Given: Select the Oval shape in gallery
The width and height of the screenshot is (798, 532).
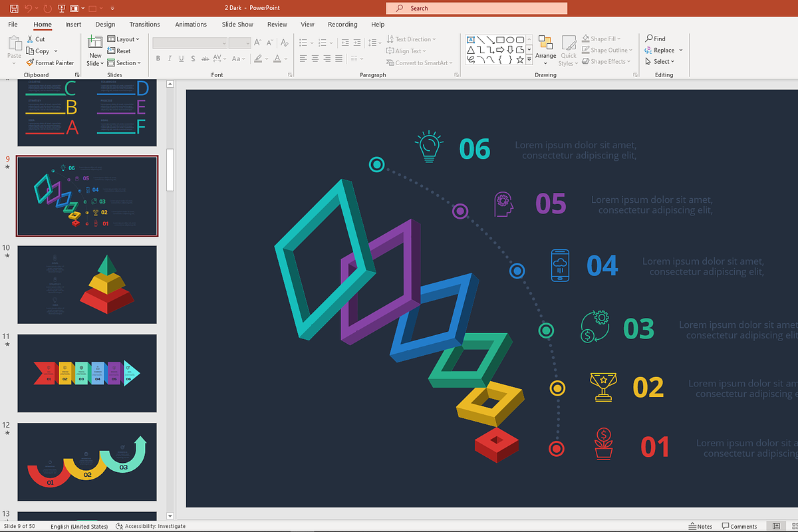Looking at the screenshot, I should click(x=509, y=39).
